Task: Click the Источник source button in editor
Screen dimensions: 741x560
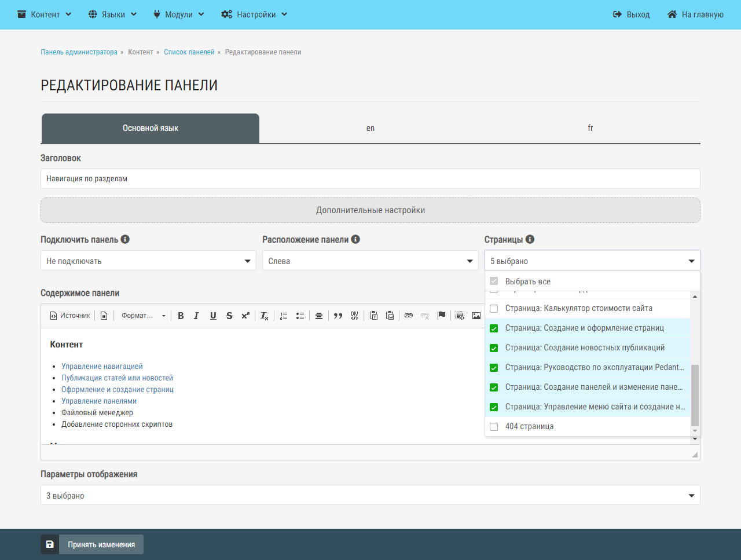Action: point(70,316)
